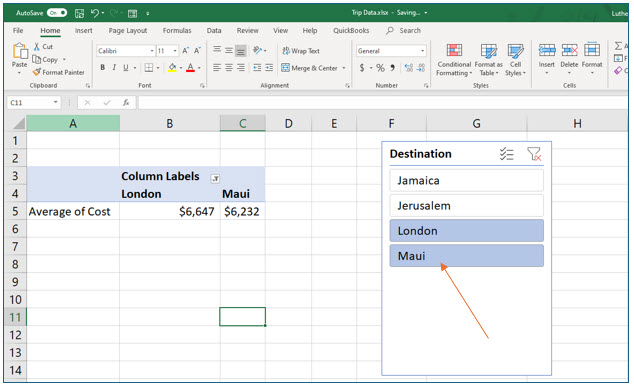Click the Select All corner triangle
This screenshot has height=384, width=634.
[18, 123]
